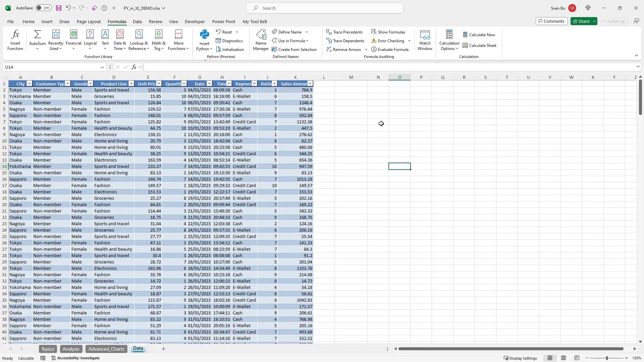The image size is (644, 362).
Task: Open the Error Checking dropdown arrow
Action: 409,41
